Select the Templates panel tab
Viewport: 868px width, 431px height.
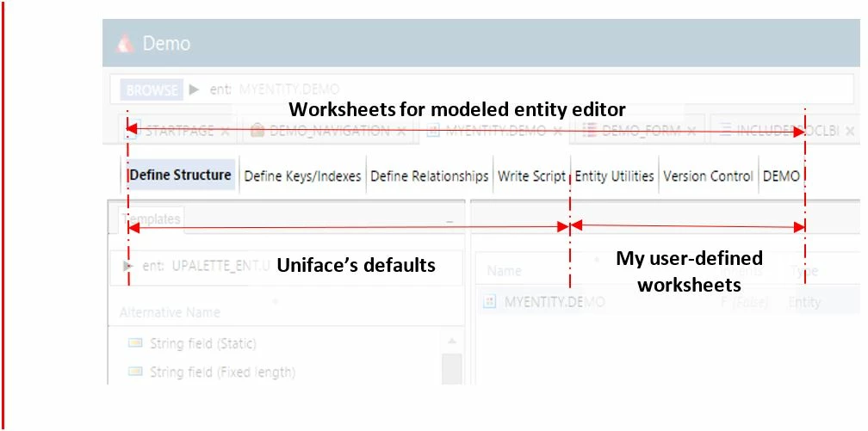[152, 219]
